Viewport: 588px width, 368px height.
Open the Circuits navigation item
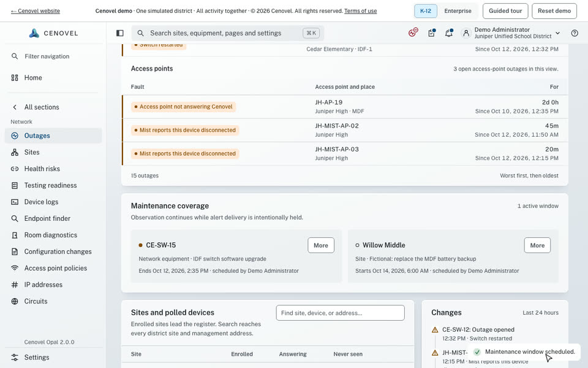(53, 301)
